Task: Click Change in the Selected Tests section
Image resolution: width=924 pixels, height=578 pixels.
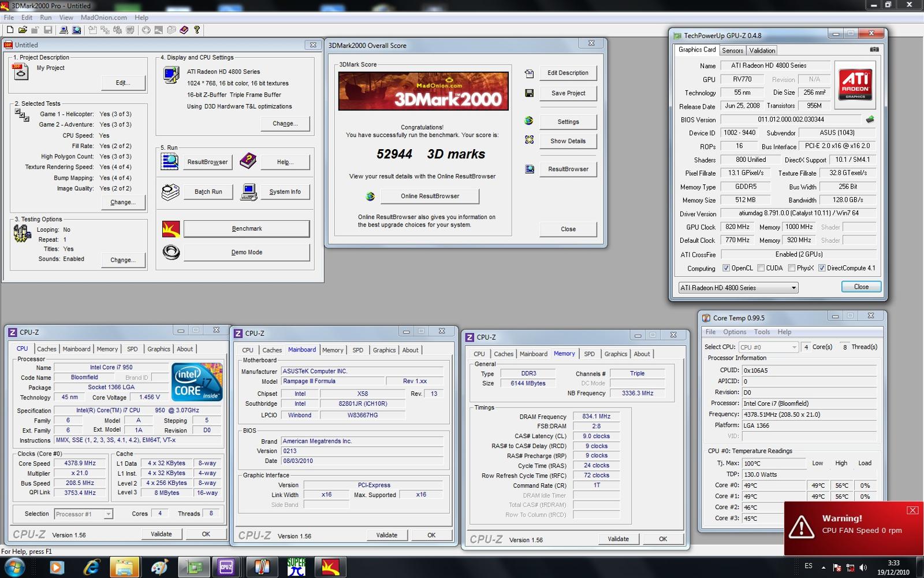Action: click(123, 202)
